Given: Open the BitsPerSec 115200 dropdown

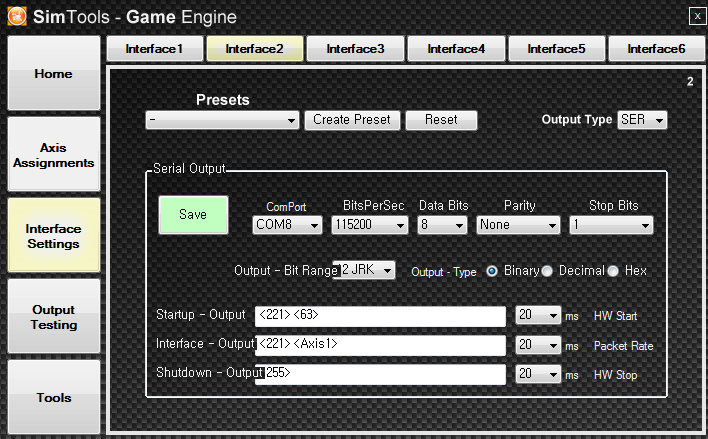Looking at the screenshot, I should coord(370,225).
